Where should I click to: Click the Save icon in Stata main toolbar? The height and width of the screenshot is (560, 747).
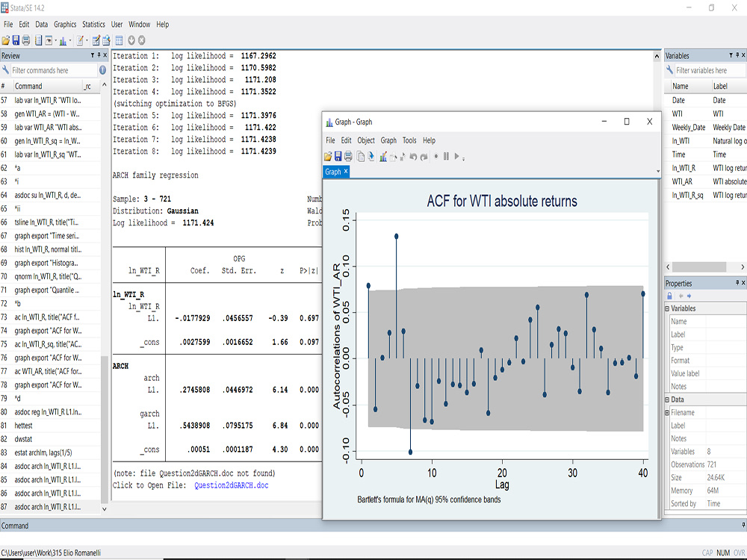(x=16, y=40)
